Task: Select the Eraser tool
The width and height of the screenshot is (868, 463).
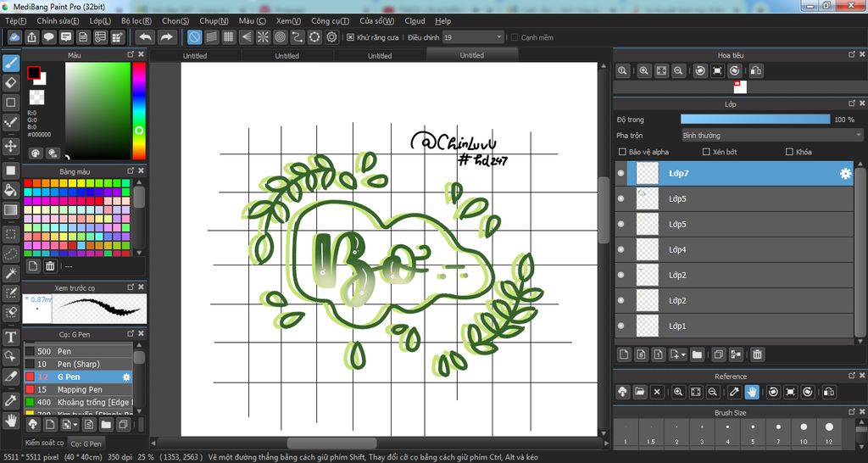Action: pyautogui.click(x=10, y=82)
